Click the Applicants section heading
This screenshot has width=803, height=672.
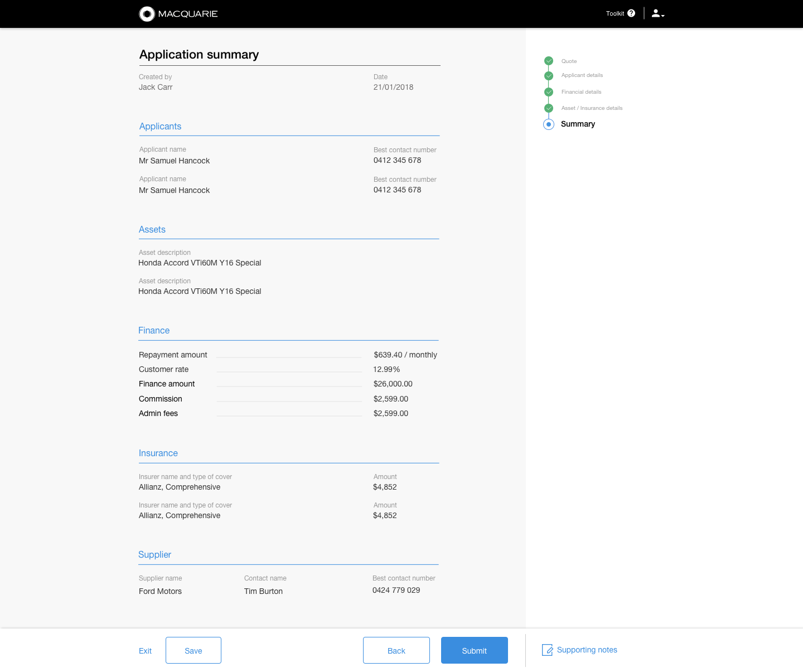[x=160, y=127]
